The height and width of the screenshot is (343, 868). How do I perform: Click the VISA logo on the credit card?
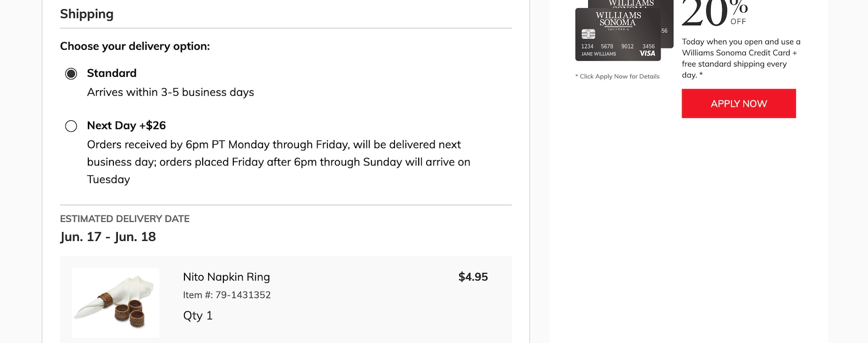pyautogui.click(x=647, y=54)
